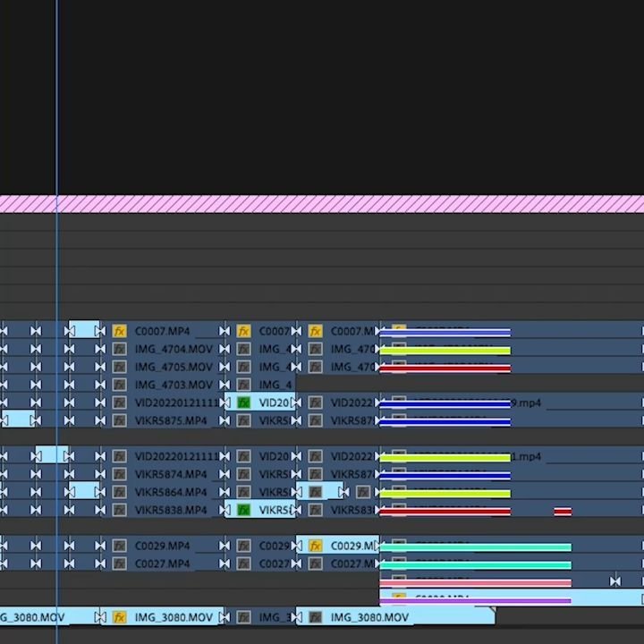Click the fx badge on the VIKR5864.MP4 clip
Image resolution: width=644 pixels, height=644 pixels.
119,492
